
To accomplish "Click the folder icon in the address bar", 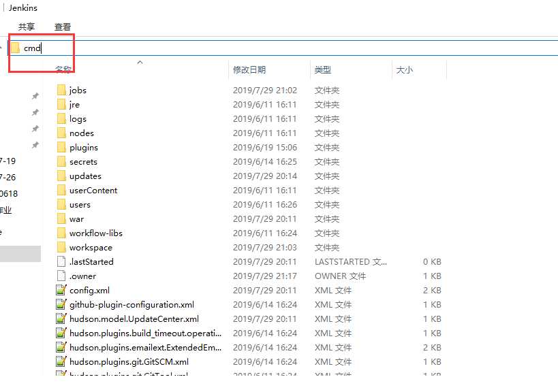I will tap(15, 48).
